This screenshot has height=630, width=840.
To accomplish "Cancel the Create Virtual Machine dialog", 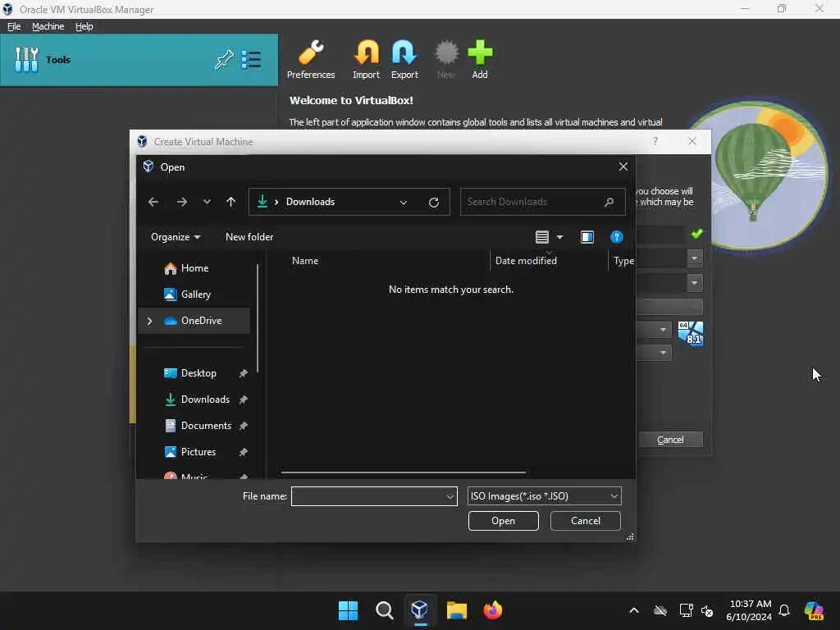I will point(670,440).
